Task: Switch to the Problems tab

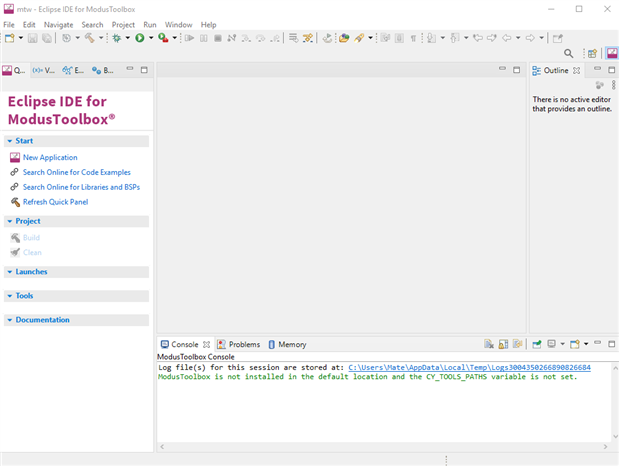Action: [x=239, y=344]
